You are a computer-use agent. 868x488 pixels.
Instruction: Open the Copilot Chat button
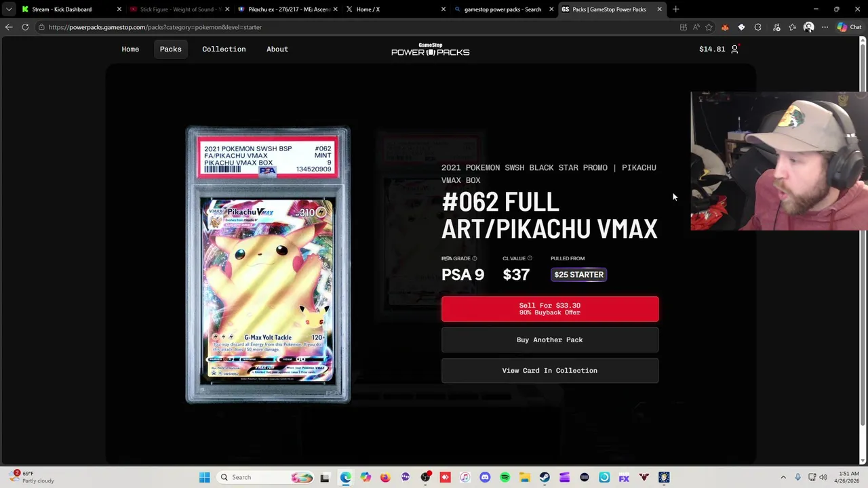click(x=848, y=27)
